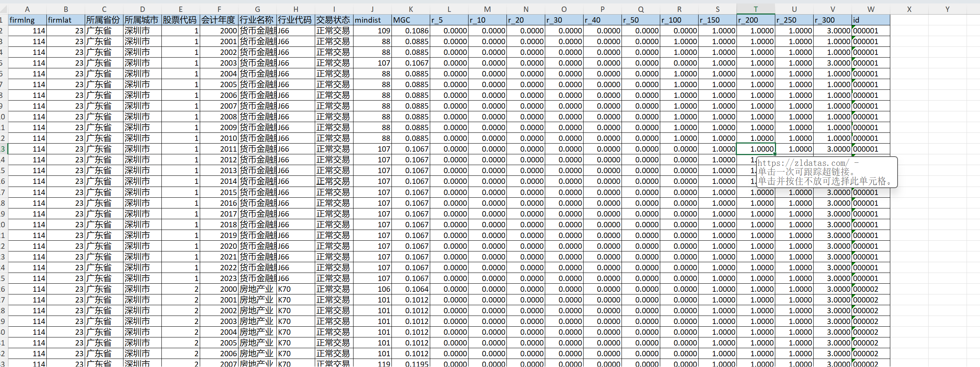
Task: Click year 2020 cell for stock code 1
Action: coord(219,246)
